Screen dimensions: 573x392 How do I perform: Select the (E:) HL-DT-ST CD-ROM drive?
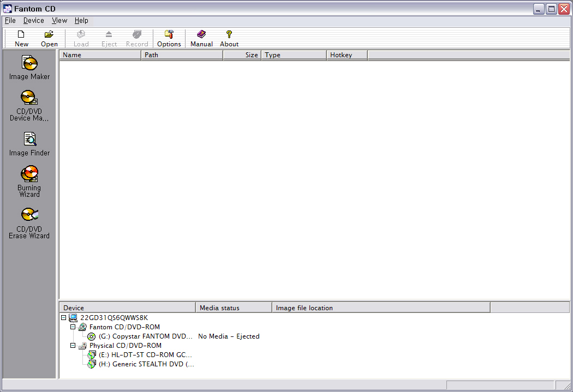tap(145, 355)
